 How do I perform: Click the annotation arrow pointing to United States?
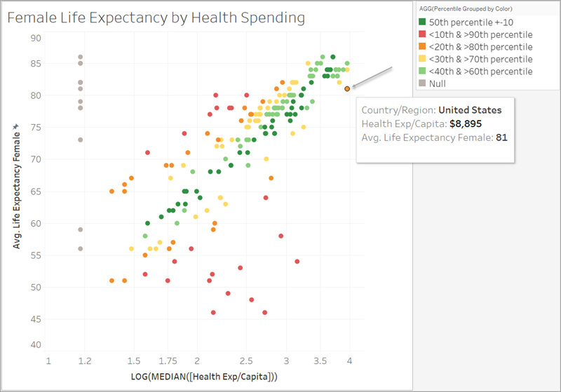tap(372, 77)
